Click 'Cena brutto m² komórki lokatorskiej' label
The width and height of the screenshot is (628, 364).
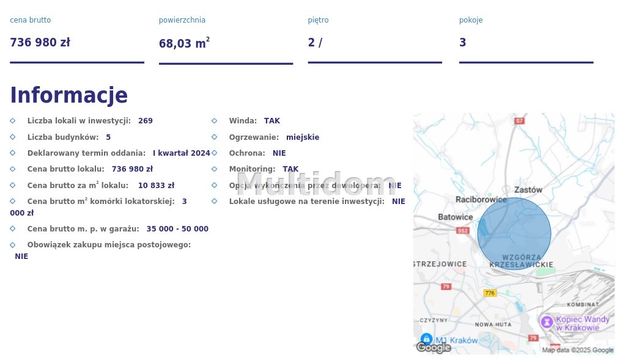[x=101, y=201]
